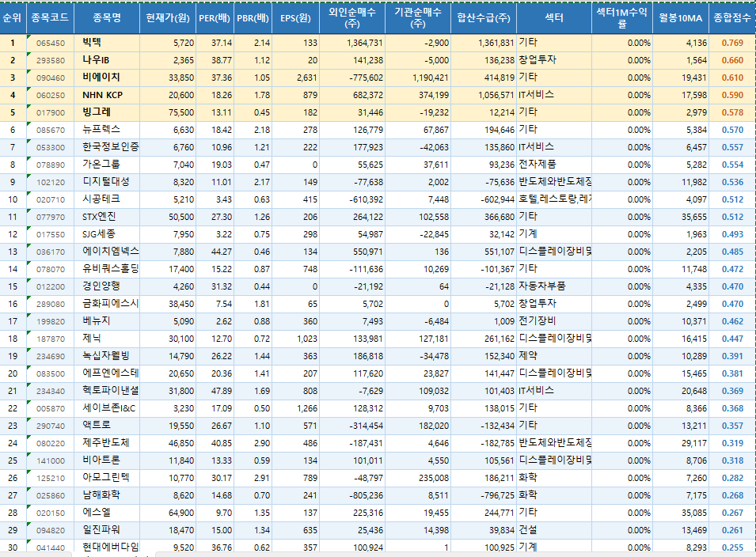
Task: Click stock code 017900
Action: [51, 113]
